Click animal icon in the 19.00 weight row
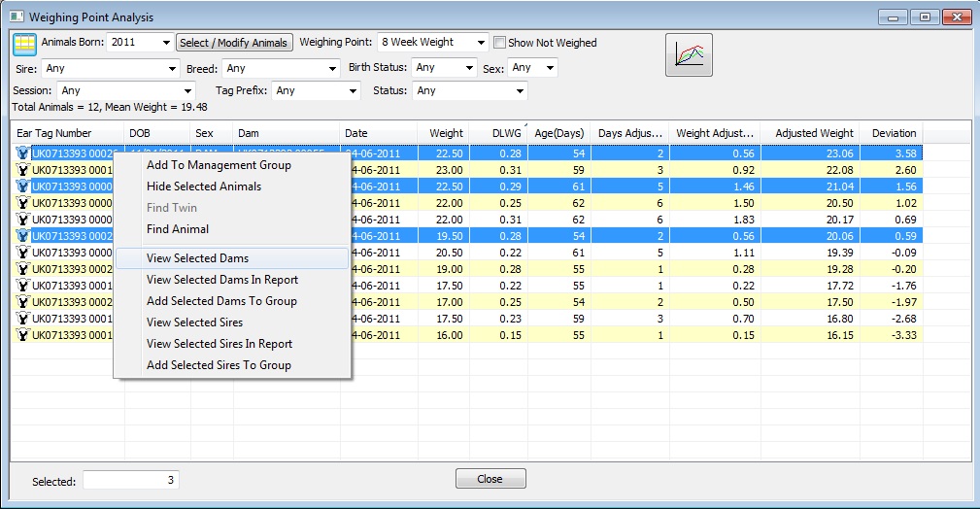Viewport: 980px width, 509px height. 23,269
